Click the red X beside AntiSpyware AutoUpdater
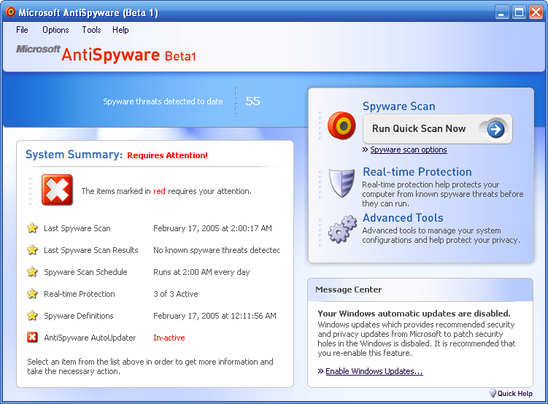Screen dimensions: 548x404 33,337
